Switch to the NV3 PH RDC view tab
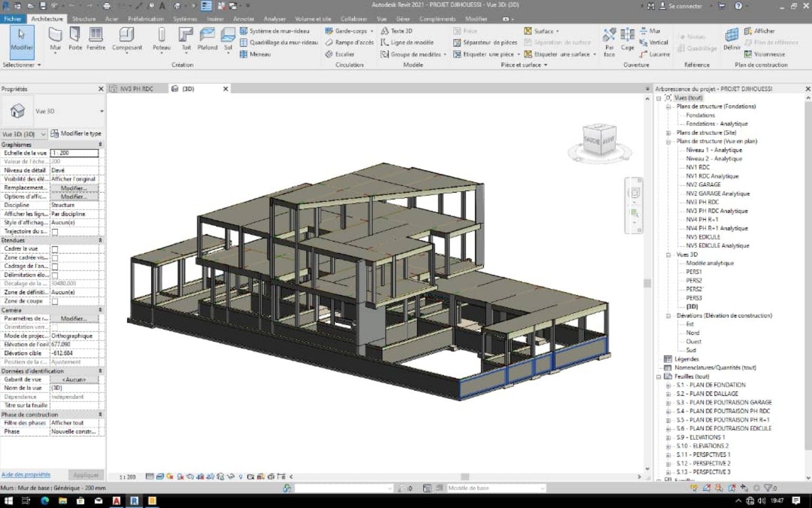812x508 pixels. point(136,89)
